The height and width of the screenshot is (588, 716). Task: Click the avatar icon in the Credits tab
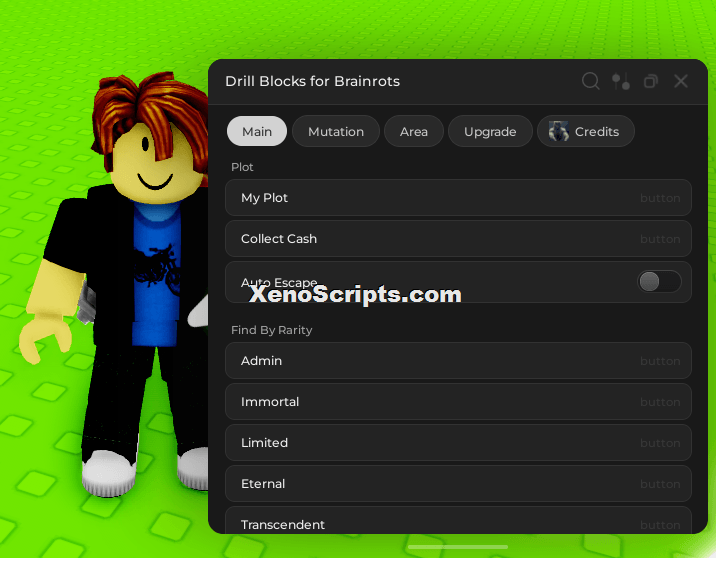(558, 131)
